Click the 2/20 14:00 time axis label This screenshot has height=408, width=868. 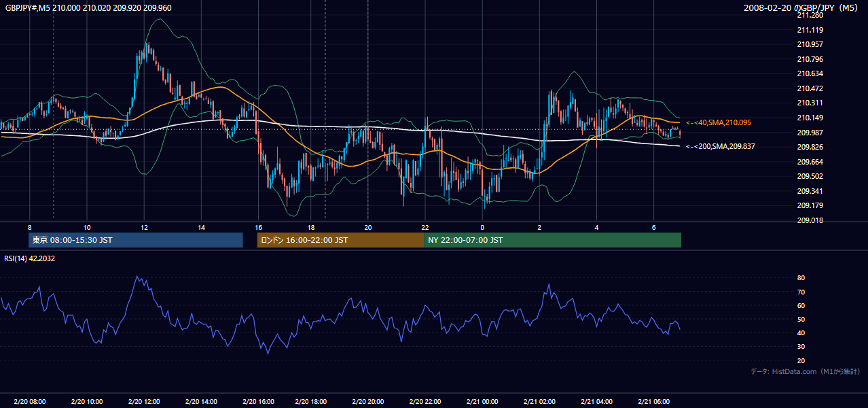tap(200, 401)
